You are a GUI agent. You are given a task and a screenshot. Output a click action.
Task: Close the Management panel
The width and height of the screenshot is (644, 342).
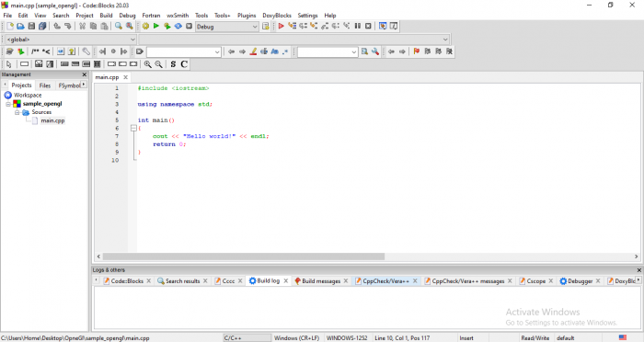coord(85,74)
